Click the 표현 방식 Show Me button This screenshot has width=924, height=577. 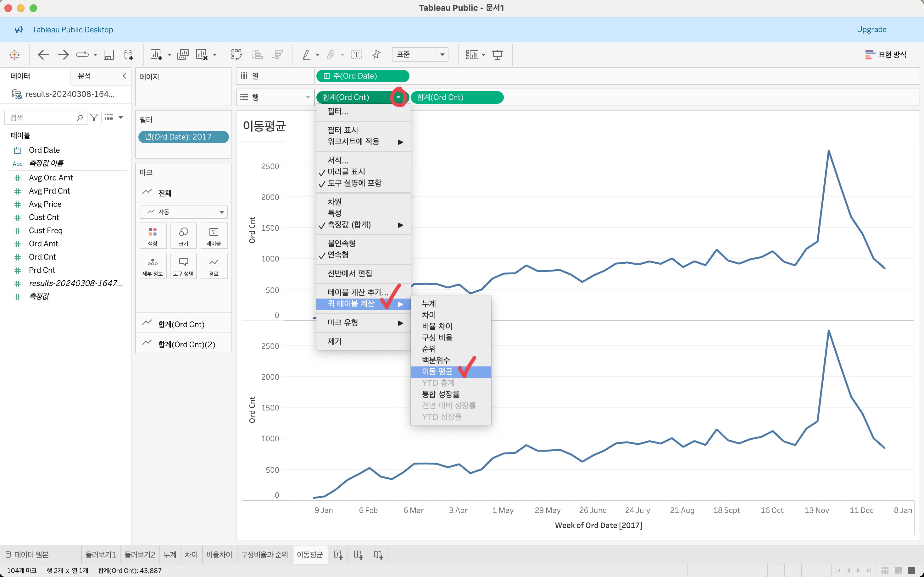point(886,55)
